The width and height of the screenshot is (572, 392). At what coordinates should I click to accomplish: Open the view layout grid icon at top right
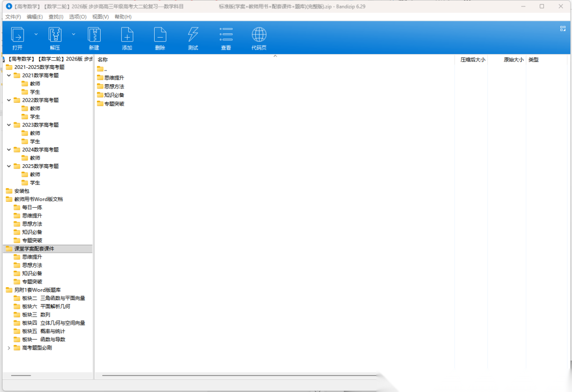point(562,29)
